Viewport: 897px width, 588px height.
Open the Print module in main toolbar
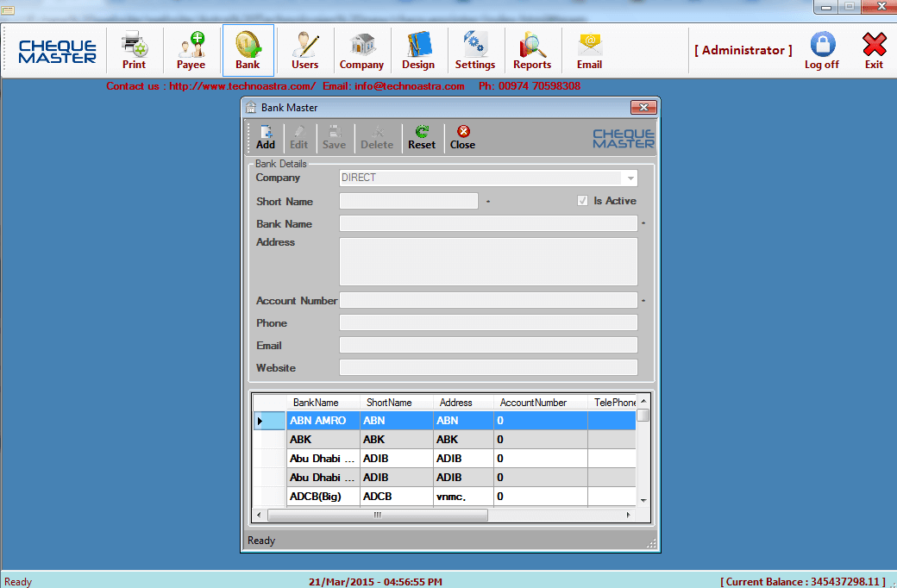pos(134,51)
